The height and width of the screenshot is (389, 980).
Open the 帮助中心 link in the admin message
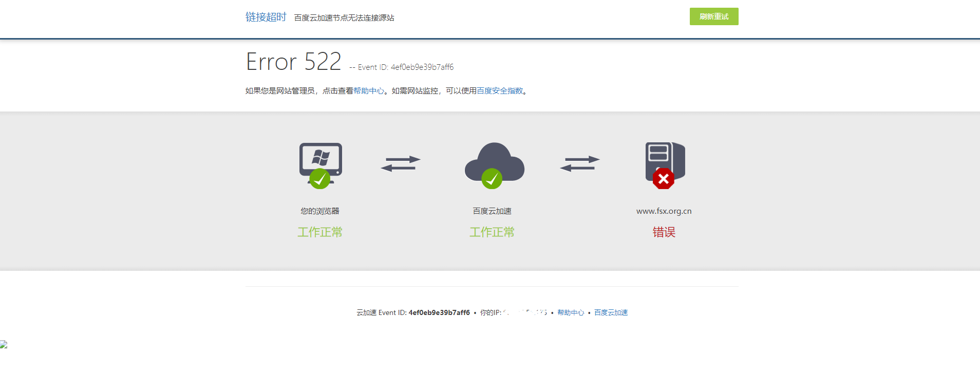pos(369,91)
